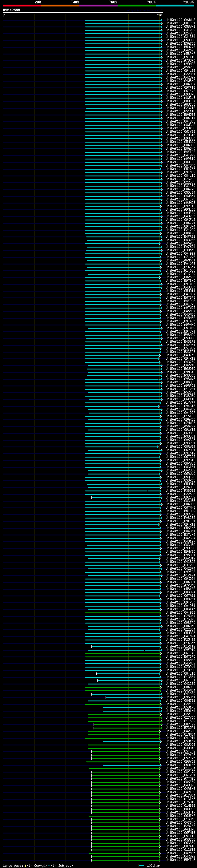Select the UniRef100_C0PR48 label

pos(180,365)
